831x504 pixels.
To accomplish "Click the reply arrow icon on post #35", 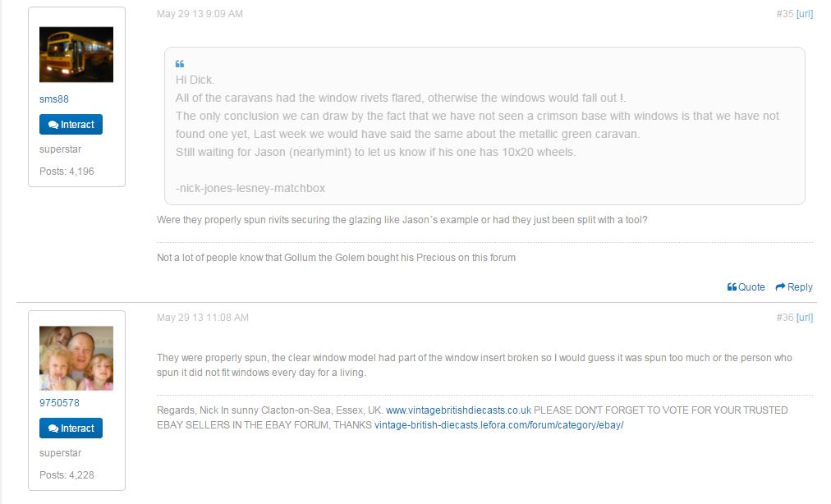I will (780, 287).
